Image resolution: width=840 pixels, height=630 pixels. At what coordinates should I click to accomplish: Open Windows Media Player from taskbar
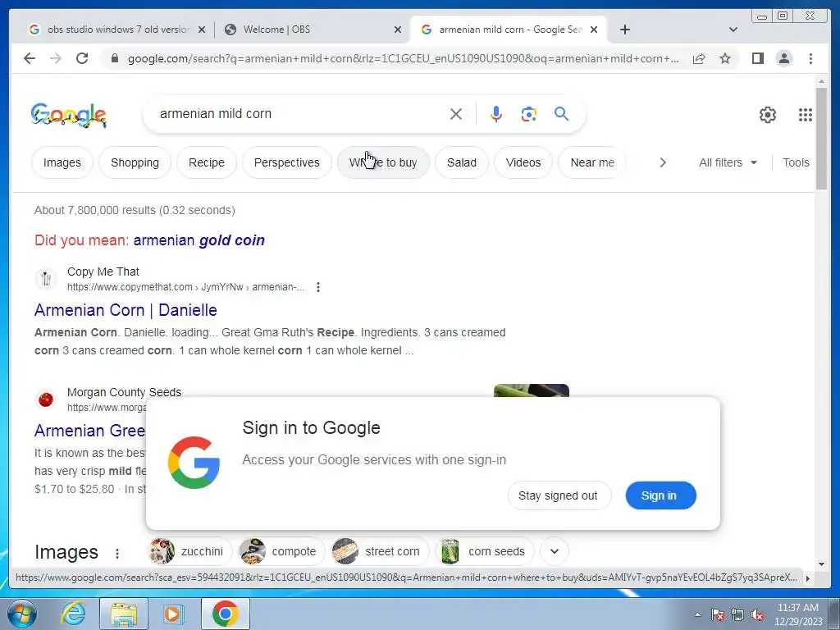173,614
